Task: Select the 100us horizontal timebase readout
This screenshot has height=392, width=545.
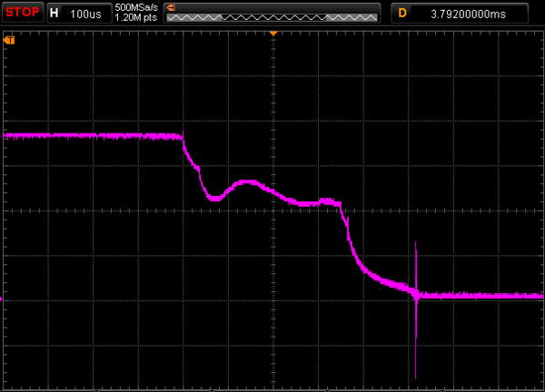Action: coord(85,15)
